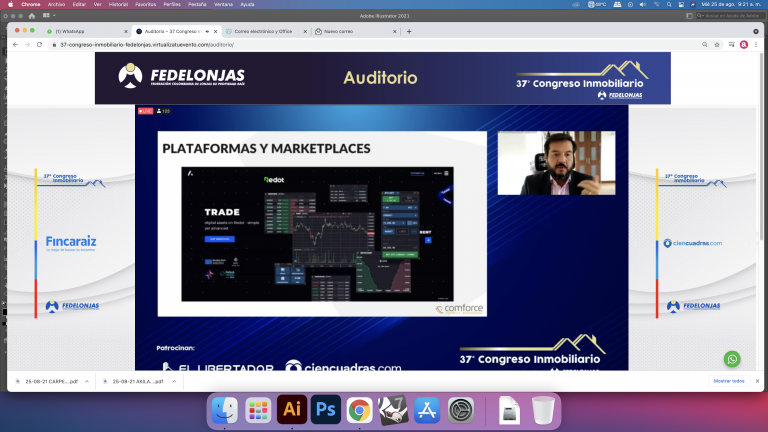768x432 pixels.
Task: Open the Ayuda menu
Action: point(247,4)
